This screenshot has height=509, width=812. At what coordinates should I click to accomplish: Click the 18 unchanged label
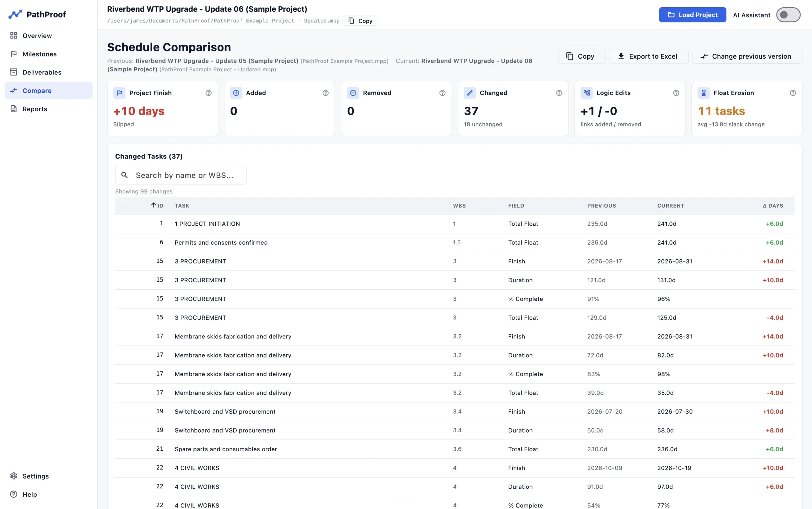[x=483, y=124]
